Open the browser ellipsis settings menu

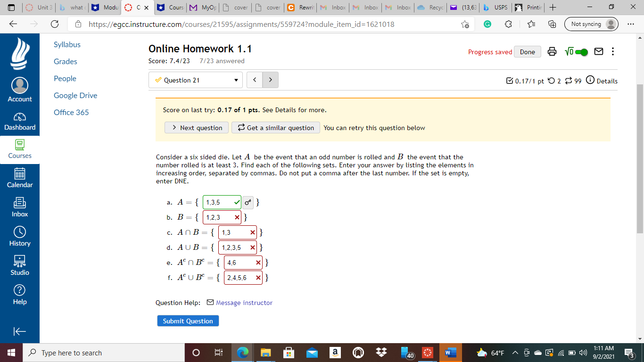(x=630, y=24)
